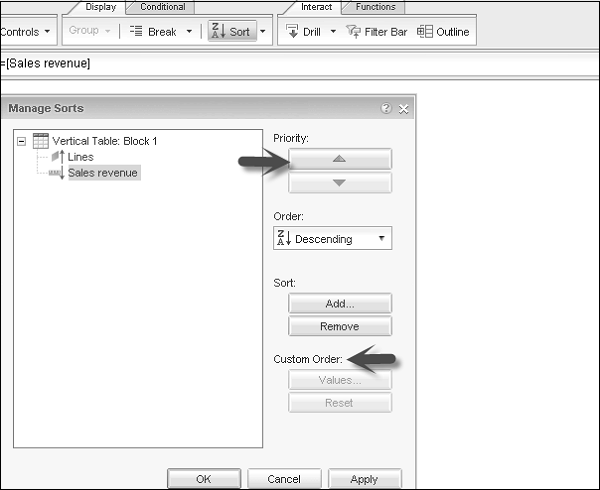Image resolution: width=600 pixels, height=490 pixels.
Task: Click the Remove sort button
Action: tap(340, 326)
